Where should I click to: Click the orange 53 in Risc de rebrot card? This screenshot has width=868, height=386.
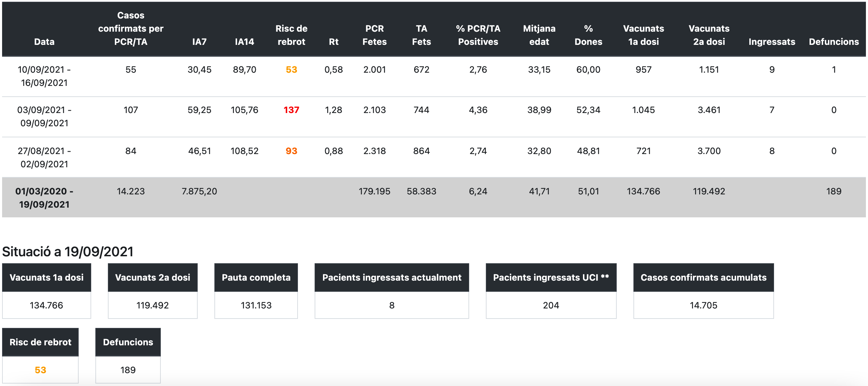40,370
